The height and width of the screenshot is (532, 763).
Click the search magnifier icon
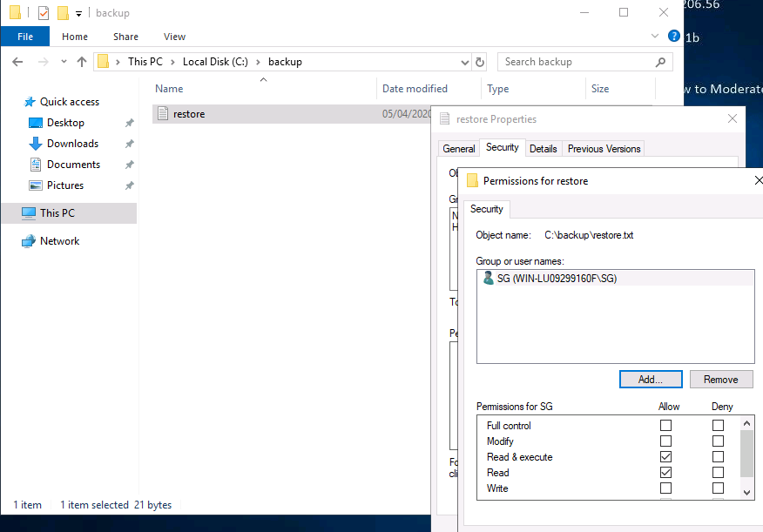[661, 62]
